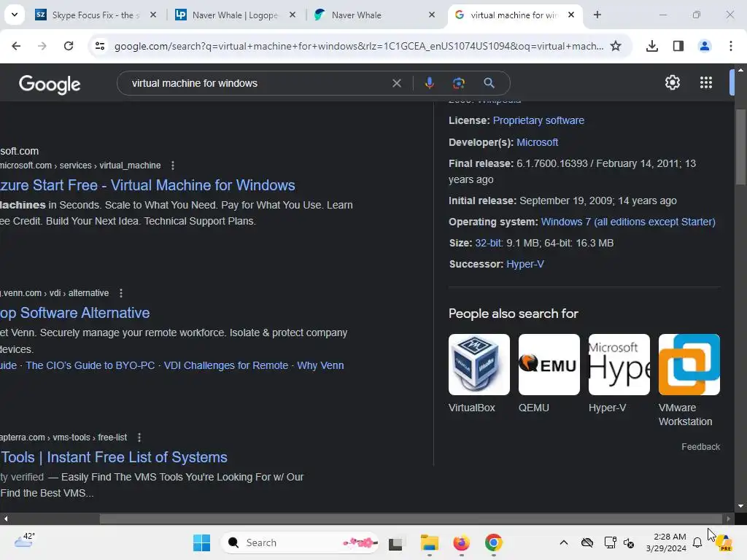Open options for the venn.com result
The width and height of the screenshot is (747, 560).
tap(121, 293)
